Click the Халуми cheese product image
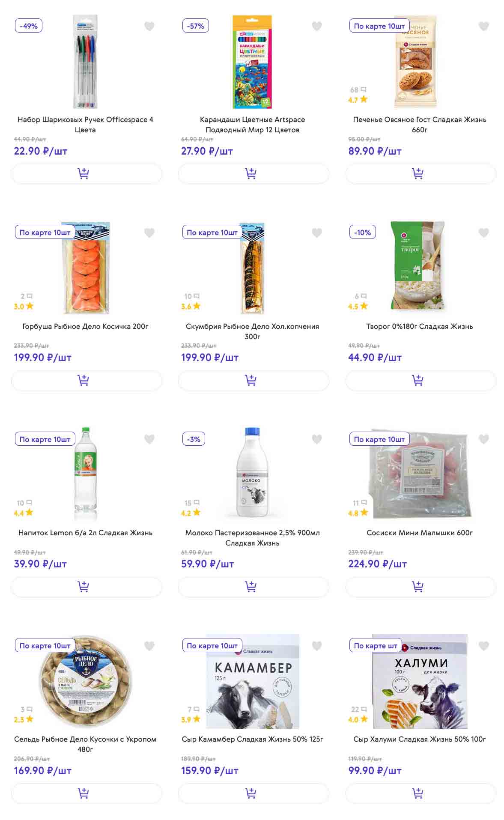The width and height of the screenshot is (504, 820). (420, 681)
